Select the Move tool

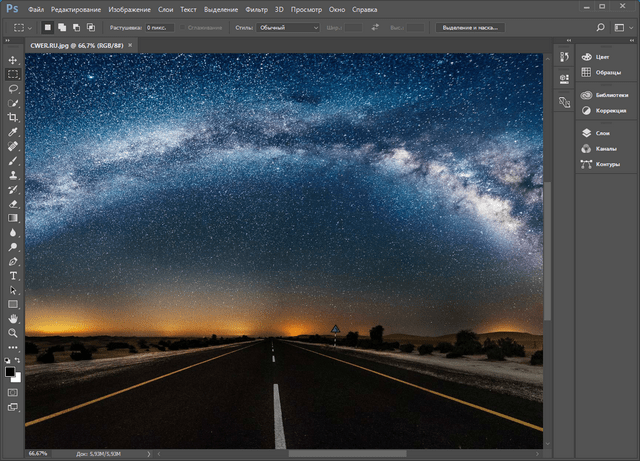(x=13, y=60)
